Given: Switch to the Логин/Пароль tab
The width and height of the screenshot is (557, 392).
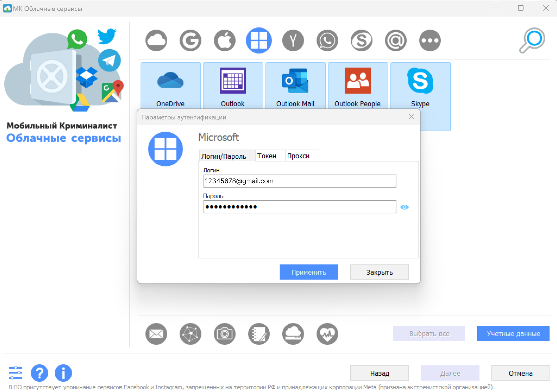Looking at the screenshot, I should click(227, 156).
